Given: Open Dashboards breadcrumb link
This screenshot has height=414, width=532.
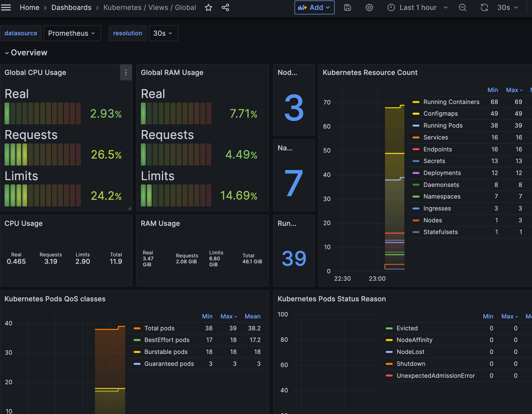Looking at the screenshot, I should pyautogui.click(x=71, y=7).
